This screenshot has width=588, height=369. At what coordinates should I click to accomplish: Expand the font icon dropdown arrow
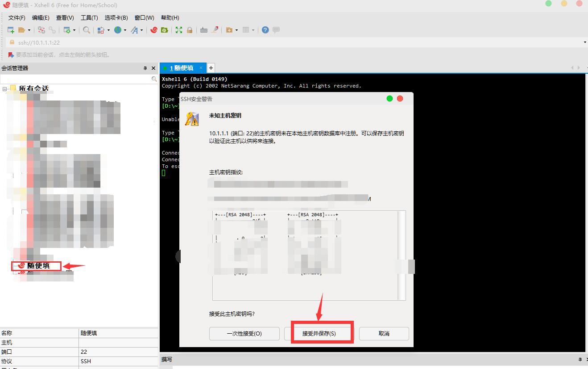pos(142,30)
